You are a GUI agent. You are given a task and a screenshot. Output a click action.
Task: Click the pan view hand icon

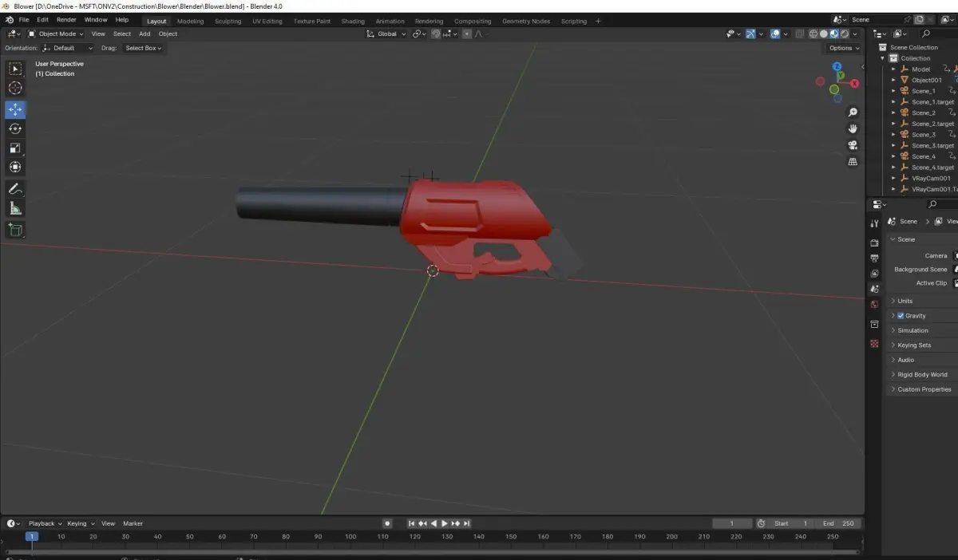point(853,128)
